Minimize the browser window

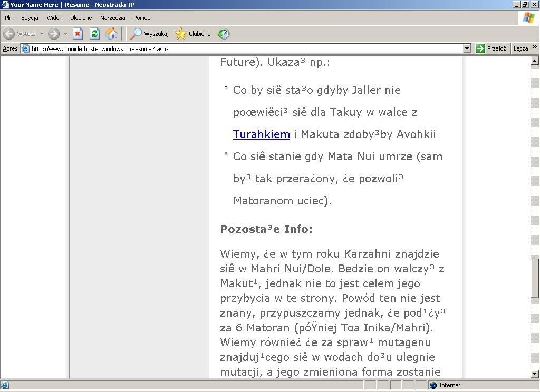point(516,4)
